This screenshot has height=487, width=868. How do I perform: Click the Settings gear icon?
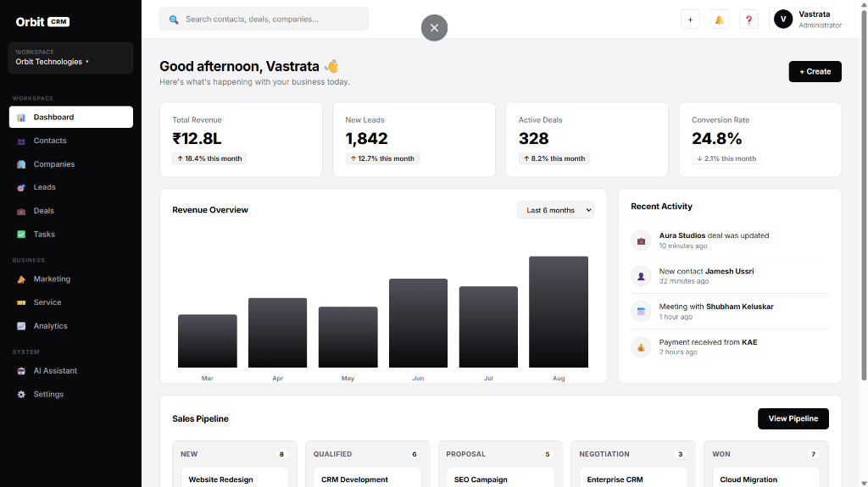(21, 395)
